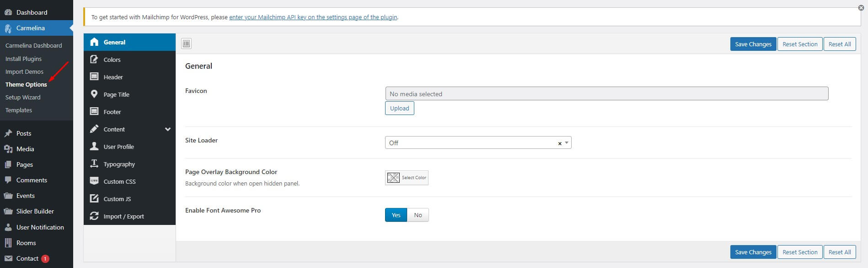Click the User Profile person icon
The image size is (868, 268).
[x=94, y=146]
